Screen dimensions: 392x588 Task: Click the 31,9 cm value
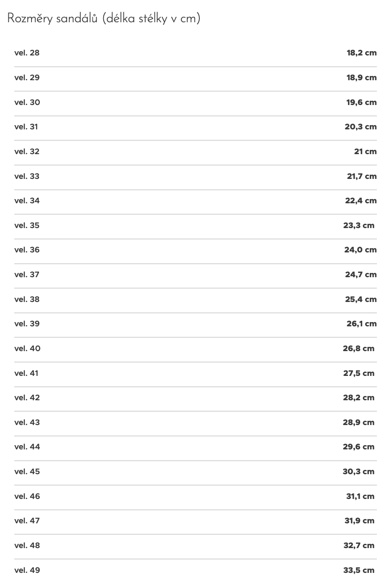pos(359,521)
